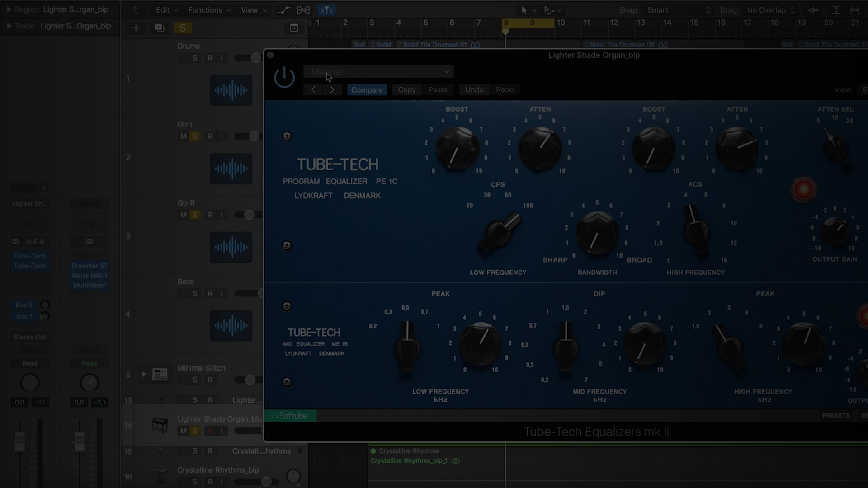Expand the Minimal Glitch track stack
This screenshot has height=488, width=868.
coord(144,375)
